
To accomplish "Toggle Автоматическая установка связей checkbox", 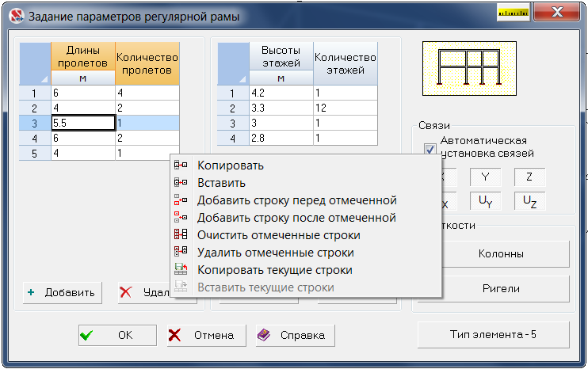I will 430,148.
